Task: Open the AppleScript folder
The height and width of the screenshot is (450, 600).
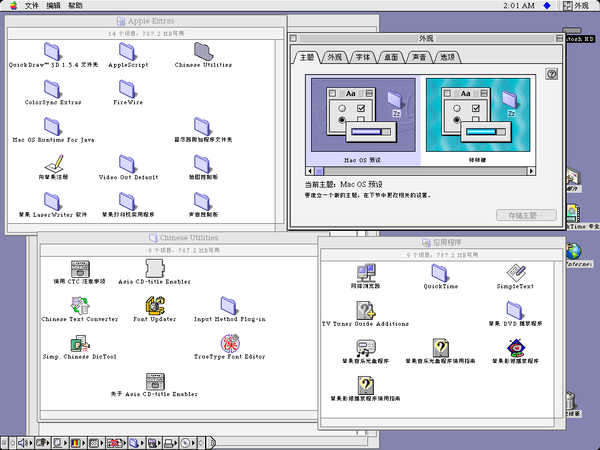Action: 127,52
